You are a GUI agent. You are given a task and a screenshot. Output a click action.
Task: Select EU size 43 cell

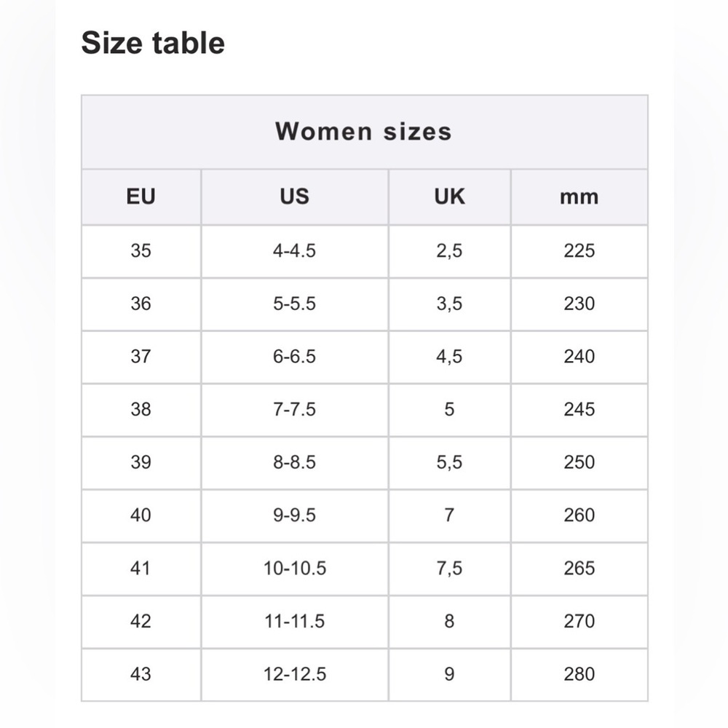141,675
